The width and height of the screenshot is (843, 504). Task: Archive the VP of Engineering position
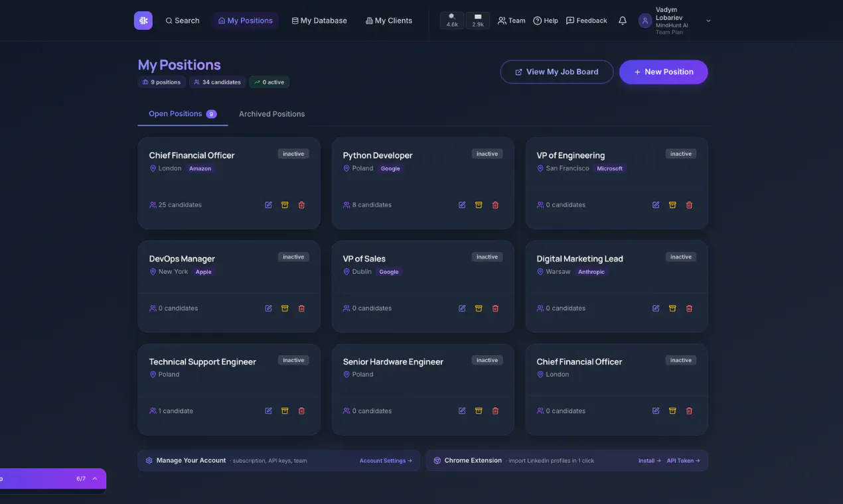tap(672, 205)
